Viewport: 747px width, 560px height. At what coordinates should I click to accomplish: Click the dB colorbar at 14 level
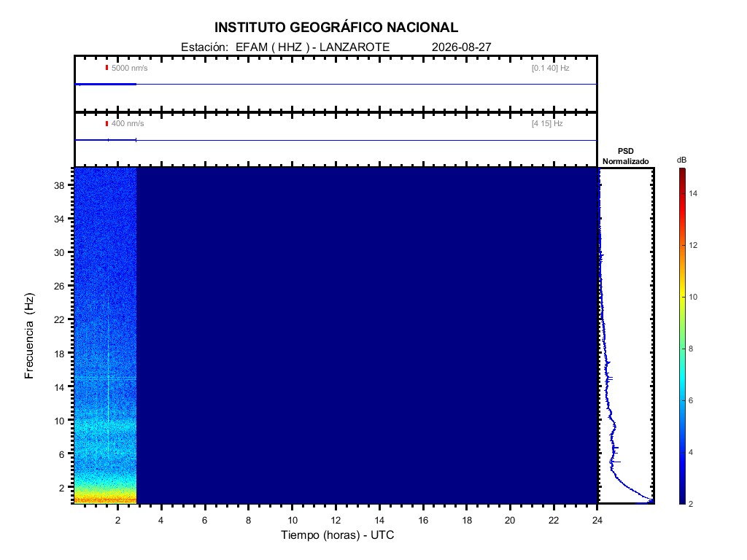tap(682, 193)
